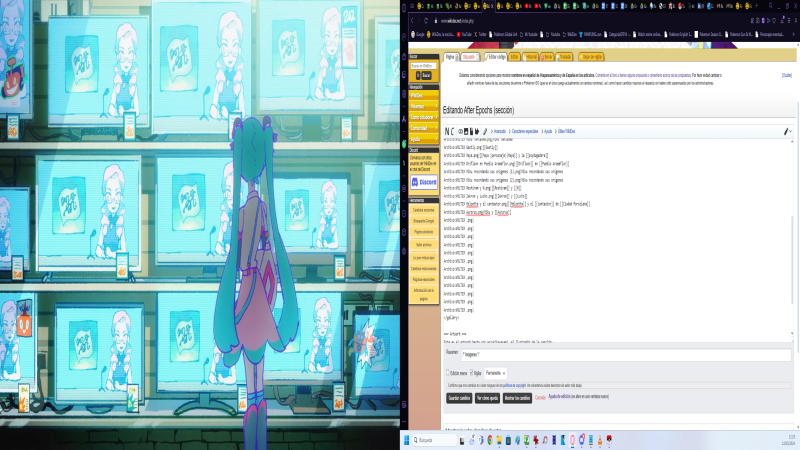This screenshot has height=450, width=800.
Task: Click the browser reload icon
Action: (426, 20)
